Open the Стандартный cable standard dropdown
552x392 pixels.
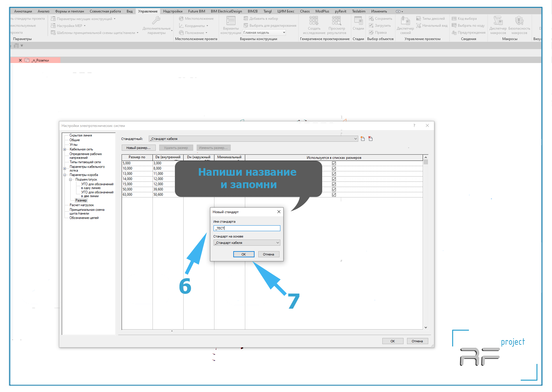click(253, 139)
